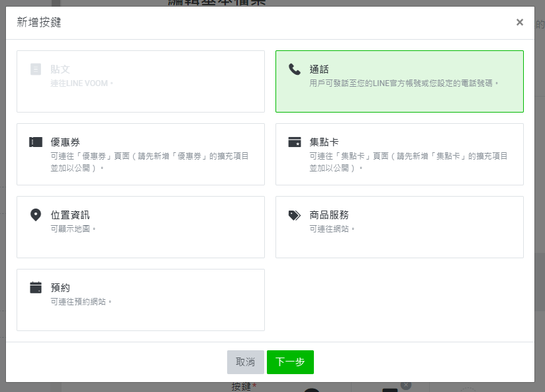Select the 商品服務 button type option
The width and height of the screenshot is (545, 392).
[399, 226]
